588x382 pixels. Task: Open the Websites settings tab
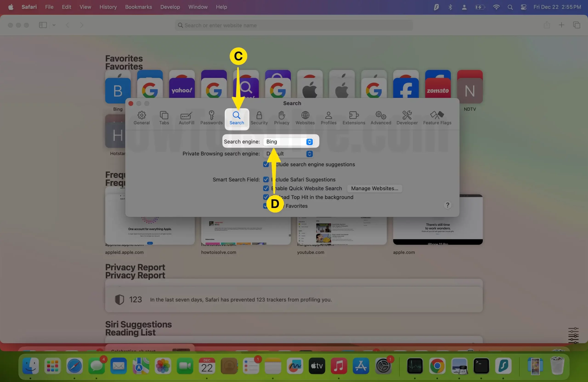click(x=305, y=118)
